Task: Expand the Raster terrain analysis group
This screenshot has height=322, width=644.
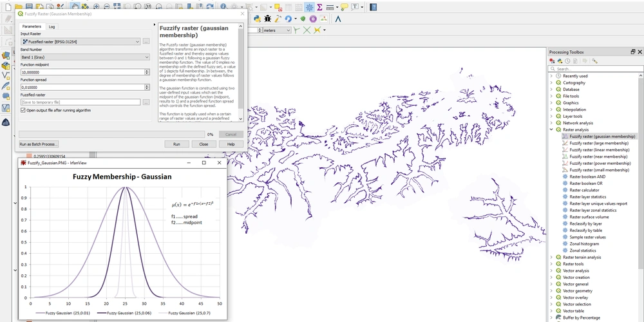Action: [x=552, y=257]
